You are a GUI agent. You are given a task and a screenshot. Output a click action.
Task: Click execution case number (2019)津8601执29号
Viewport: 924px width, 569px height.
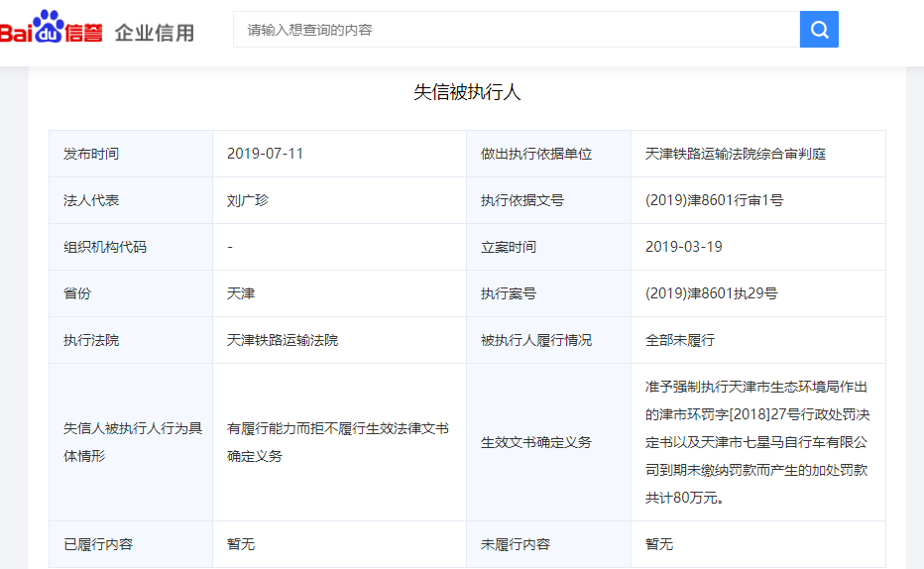(x=711, y=293)
